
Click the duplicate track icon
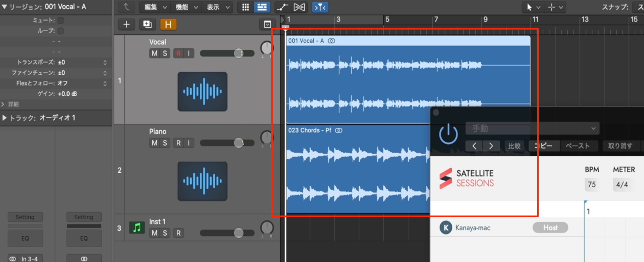pos(147,25)
